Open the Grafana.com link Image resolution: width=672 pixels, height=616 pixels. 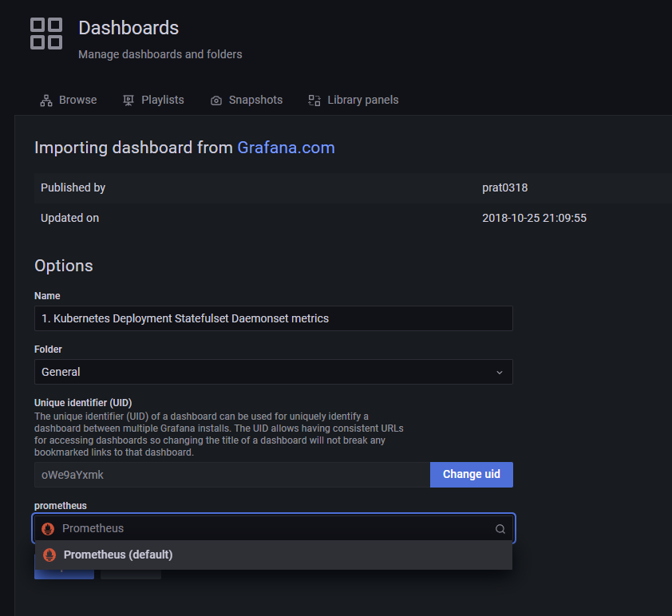[x=286, y=148]
